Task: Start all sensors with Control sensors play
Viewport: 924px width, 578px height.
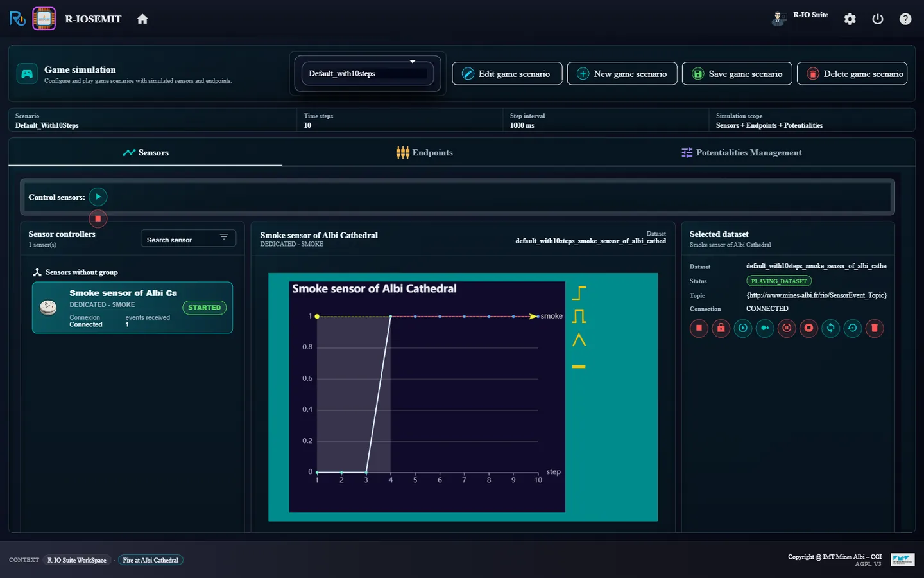Action: point(98,197)
